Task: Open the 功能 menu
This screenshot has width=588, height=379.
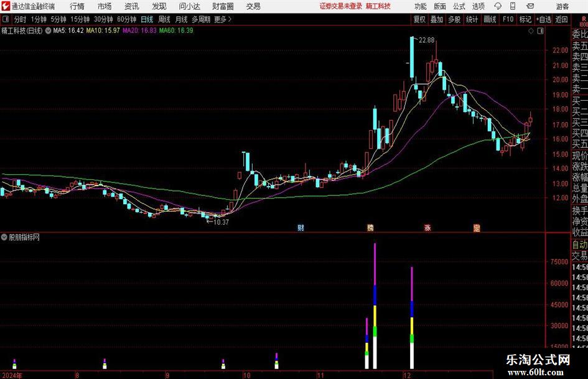Action: click(x=421, y=6)
